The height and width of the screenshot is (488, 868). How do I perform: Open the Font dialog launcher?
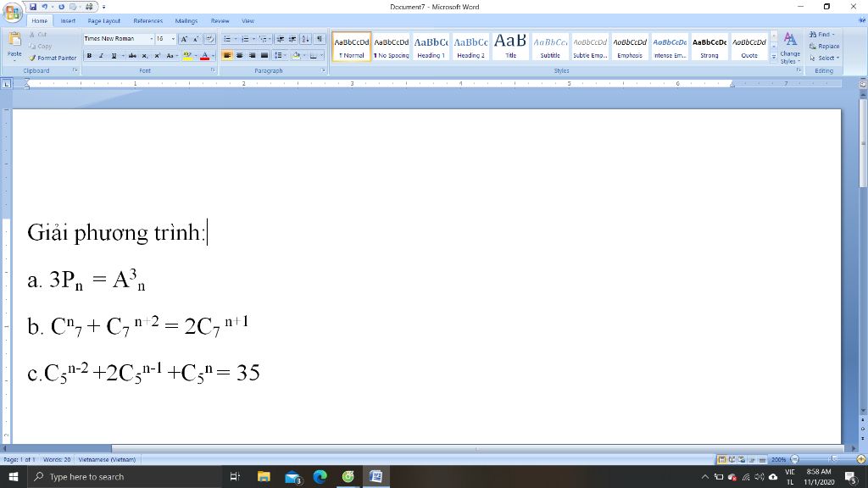point(213,70)
